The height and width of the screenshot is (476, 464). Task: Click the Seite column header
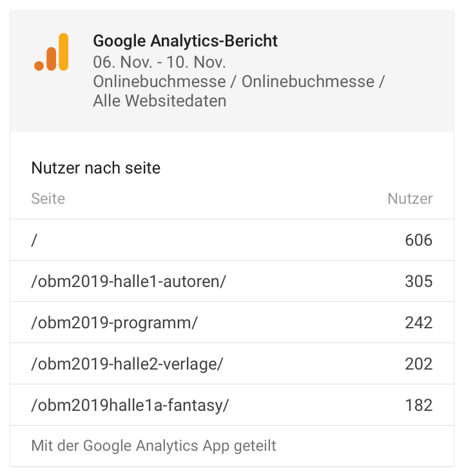(48, 199)
